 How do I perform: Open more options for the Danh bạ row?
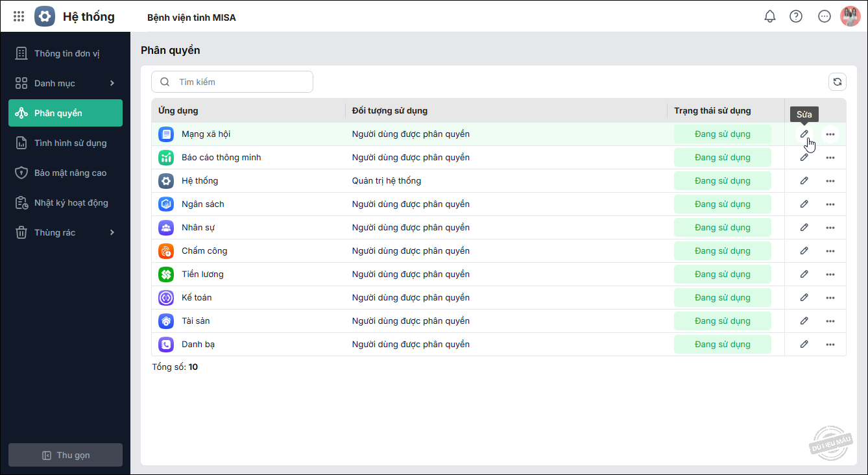click(x=830, y=345)
